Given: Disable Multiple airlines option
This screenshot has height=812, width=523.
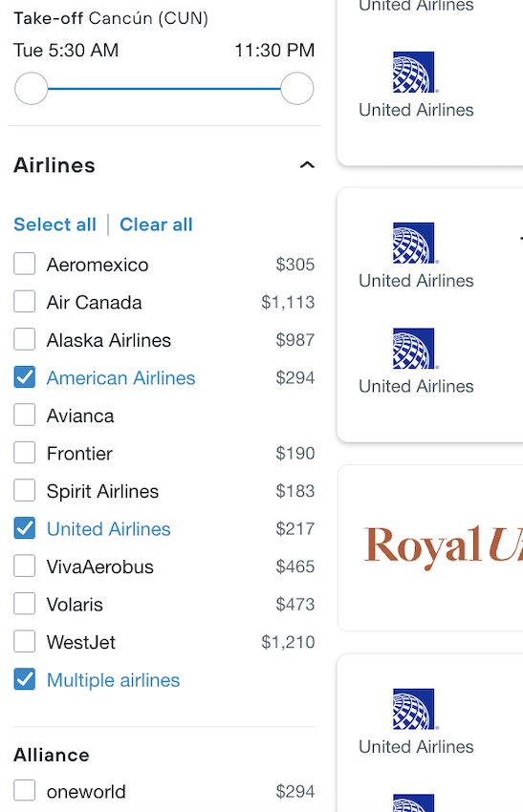Looking at the screenshot, I should tap(24, 679).
